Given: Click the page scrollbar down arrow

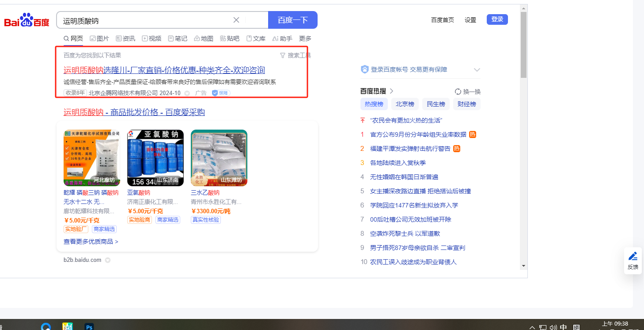Looking at the screenshot, I should [524, 266].
